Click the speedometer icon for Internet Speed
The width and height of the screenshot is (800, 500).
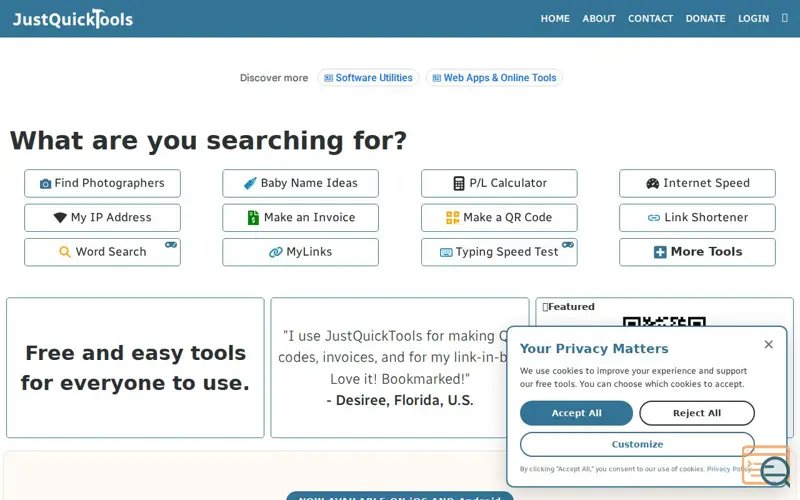tap(653, 183)
